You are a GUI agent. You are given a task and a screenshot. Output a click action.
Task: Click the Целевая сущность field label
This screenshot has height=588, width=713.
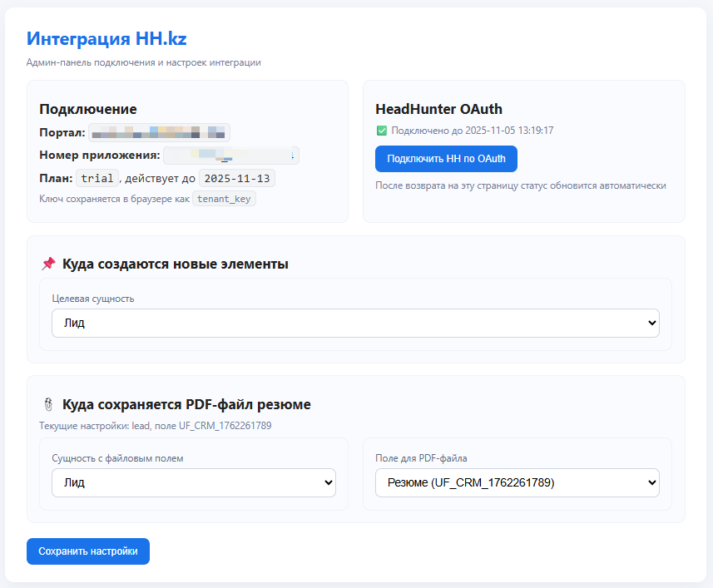coord(93,299)
